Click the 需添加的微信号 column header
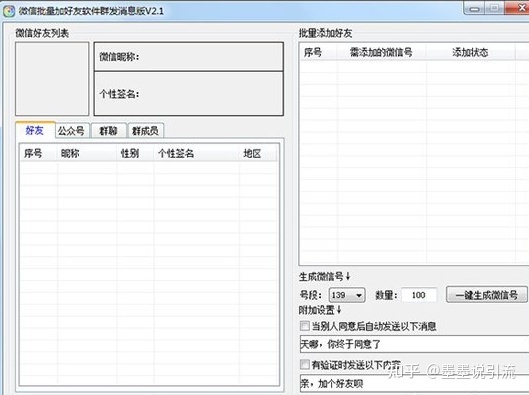This screenshot has width=529, height=395. click(382, 53)
